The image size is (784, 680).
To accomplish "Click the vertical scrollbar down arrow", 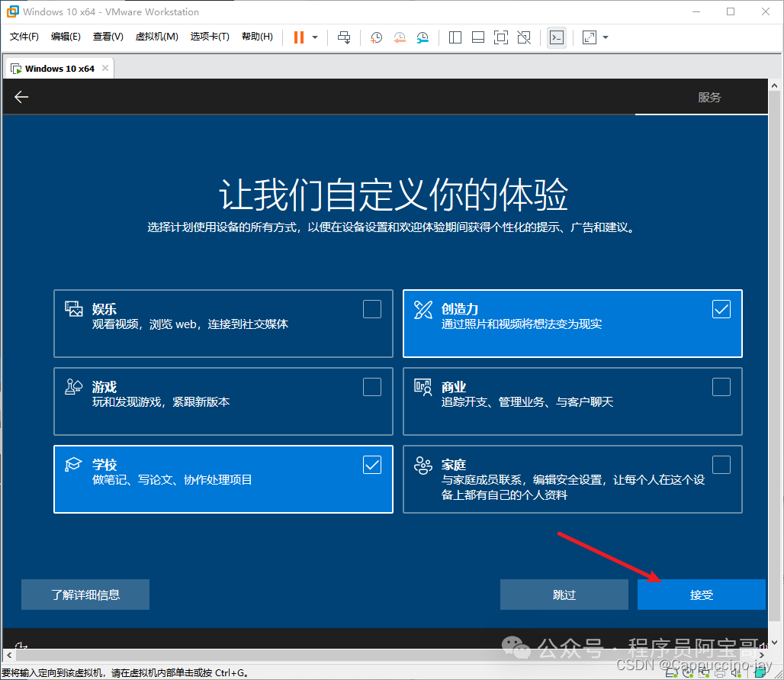I will click(x=775, y=643).
